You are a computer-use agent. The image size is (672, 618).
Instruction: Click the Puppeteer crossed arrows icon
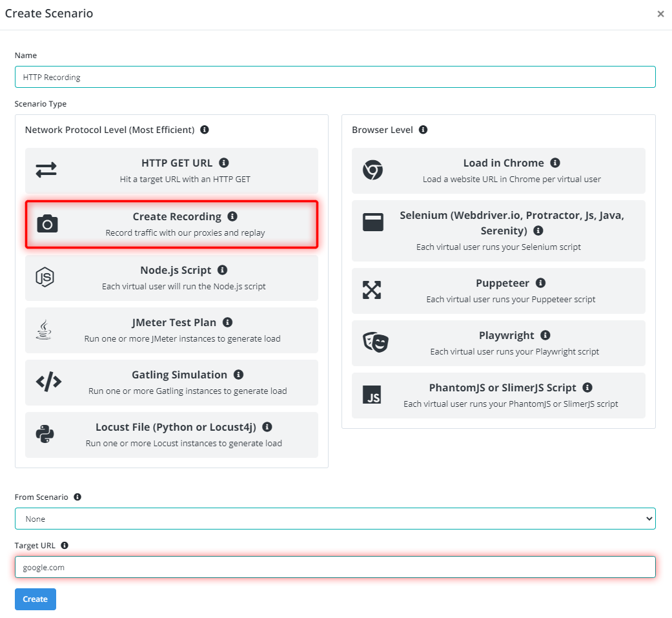coord(372,290)
